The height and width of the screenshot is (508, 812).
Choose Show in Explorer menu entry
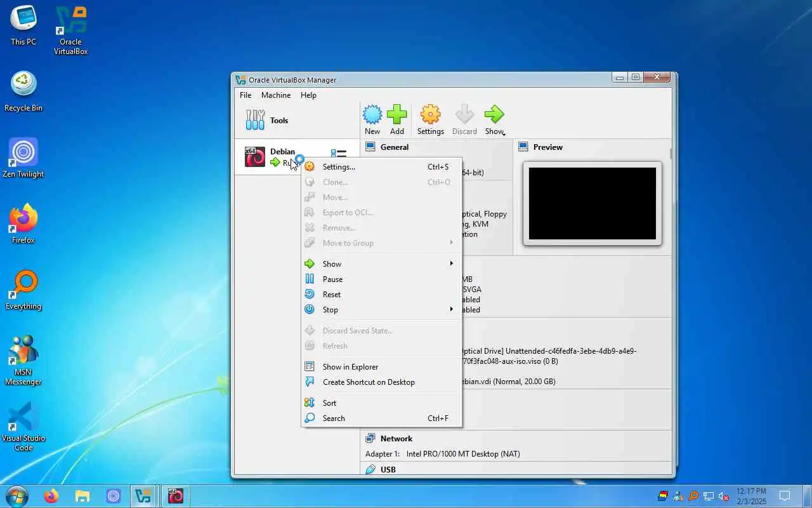pos(381,367)
